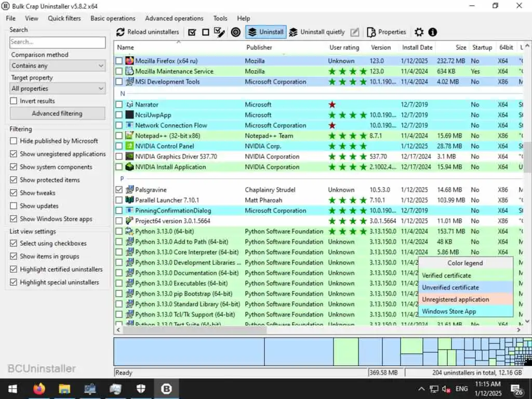The image size is (532, 399).
Task: Uncheck the Palsgravine row checkbox
Action: coord(119,189)
